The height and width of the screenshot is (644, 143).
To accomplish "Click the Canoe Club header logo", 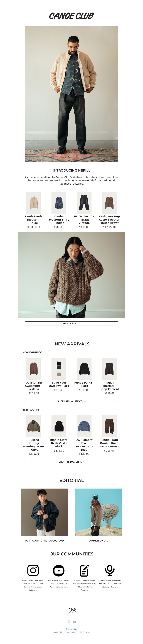I will [71, 16].
